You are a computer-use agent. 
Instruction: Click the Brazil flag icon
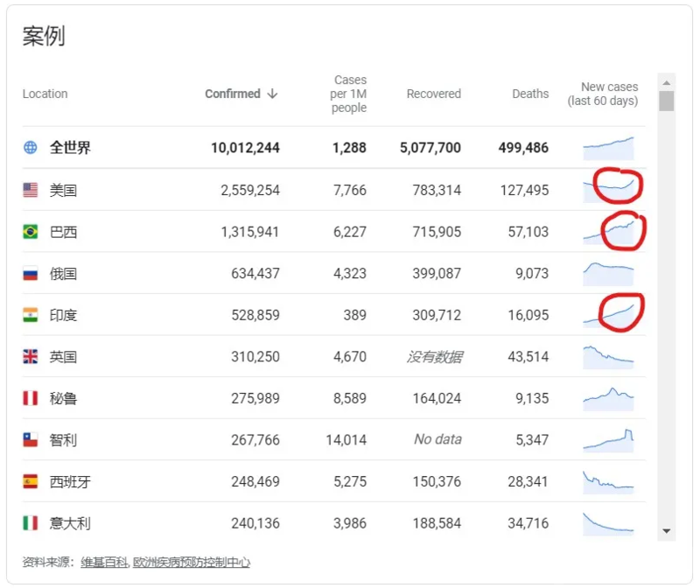point(31,232)
